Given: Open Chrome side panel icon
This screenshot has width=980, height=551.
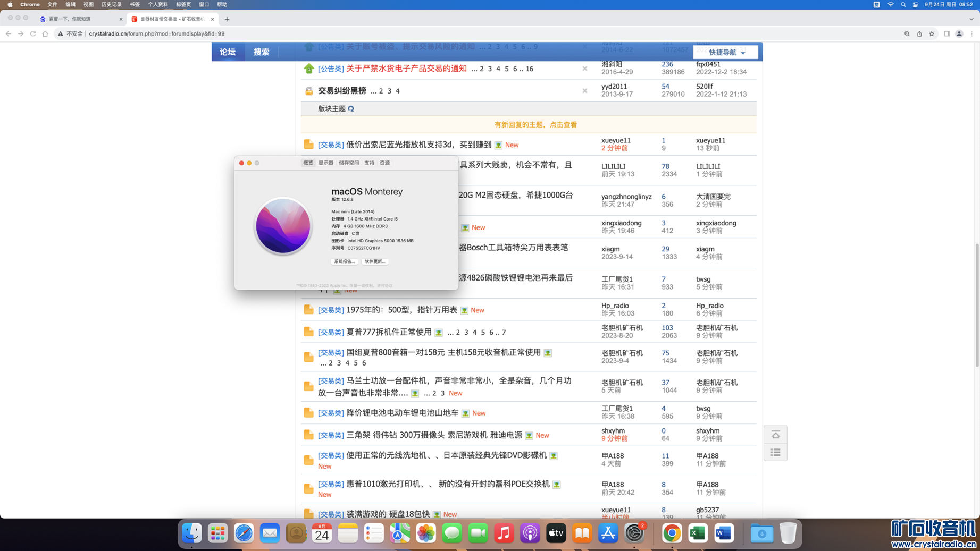Looking at the screenshot, I should click(x=947, y=33).
